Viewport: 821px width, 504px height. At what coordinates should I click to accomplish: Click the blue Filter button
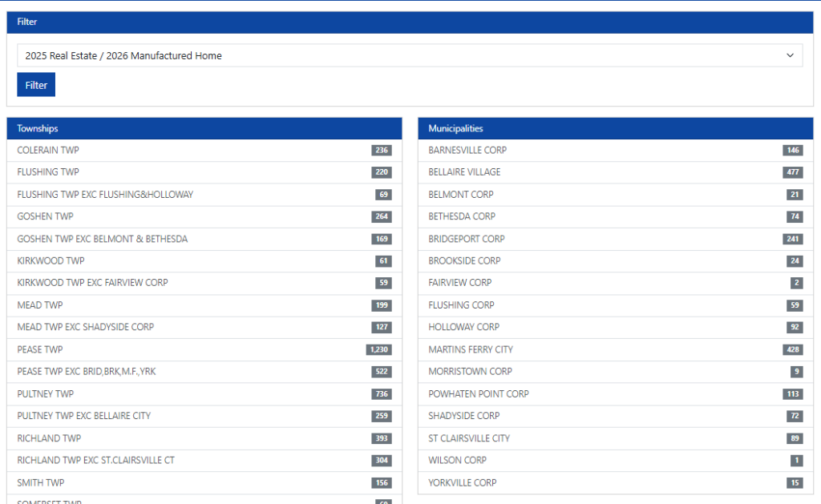click(36, 85)
